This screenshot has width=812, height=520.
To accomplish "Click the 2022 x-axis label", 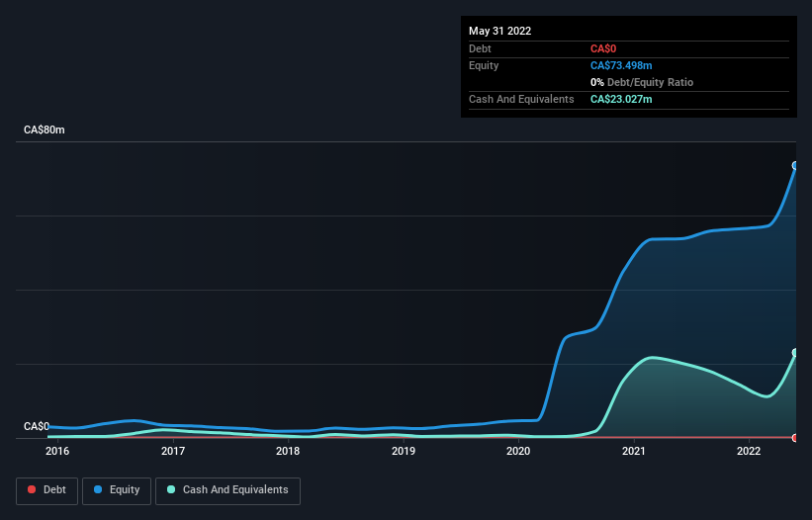I will coord(749,451).
